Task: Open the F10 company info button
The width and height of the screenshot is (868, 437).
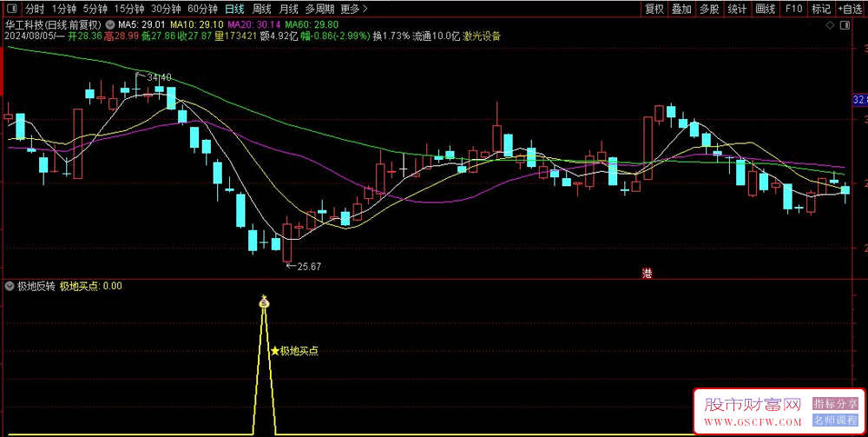Action: tap(793, 9)
